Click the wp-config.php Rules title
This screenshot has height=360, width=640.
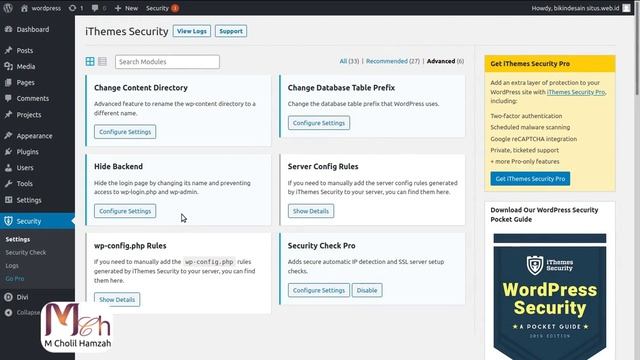tap(130, 246)
